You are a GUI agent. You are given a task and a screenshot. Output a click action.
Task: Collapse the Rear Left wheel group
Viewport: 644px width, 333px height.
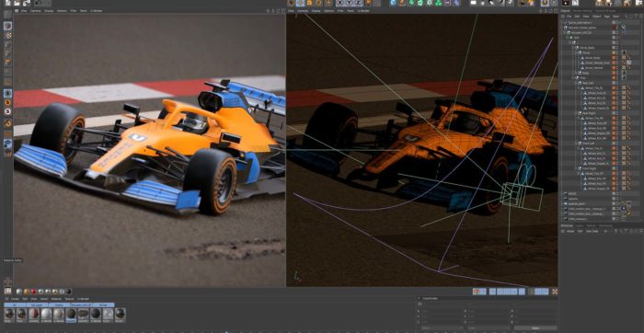click(576, 83)
